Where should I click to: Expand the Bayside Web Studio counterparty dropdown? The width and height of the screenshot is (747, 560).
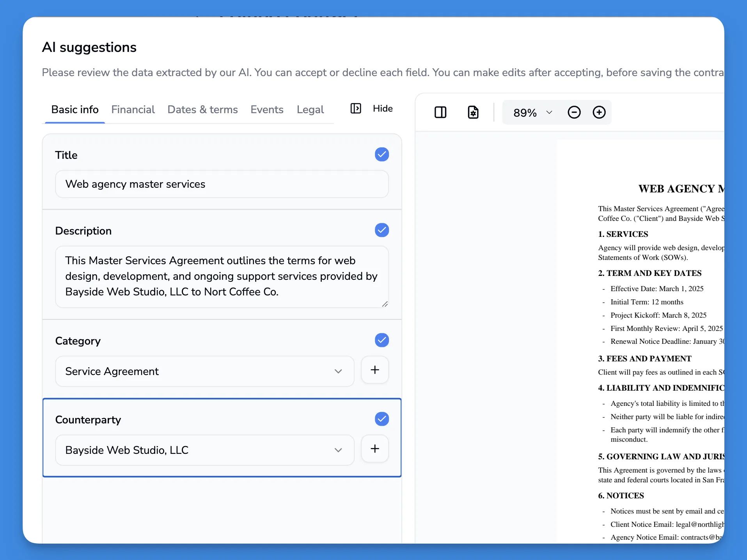tap(338, 450)
